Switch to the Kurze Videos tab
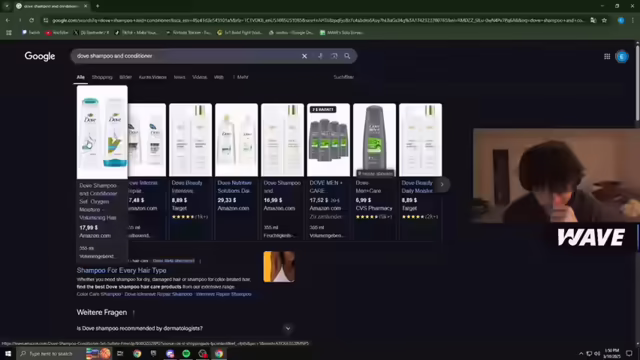The image size is (640, 360). 153,77
